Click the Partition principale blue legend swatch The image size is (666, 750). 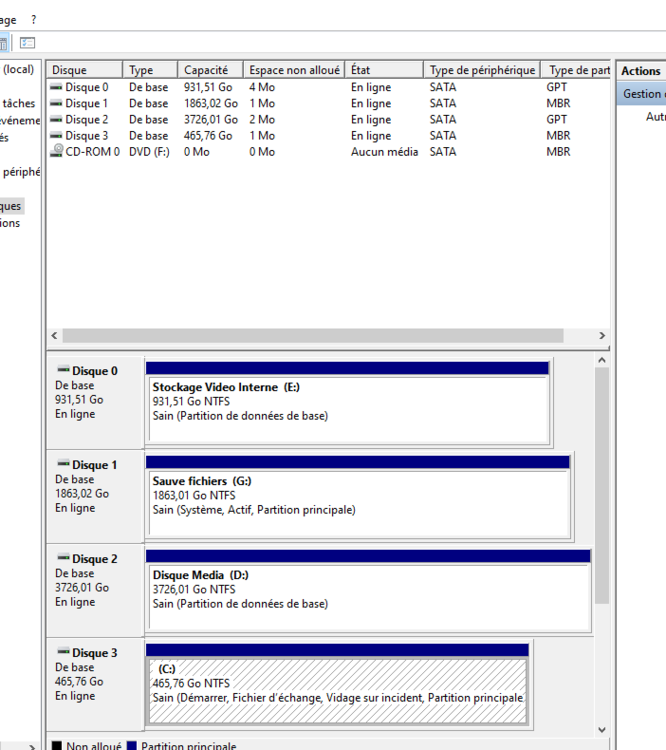(x=132, y=746)
